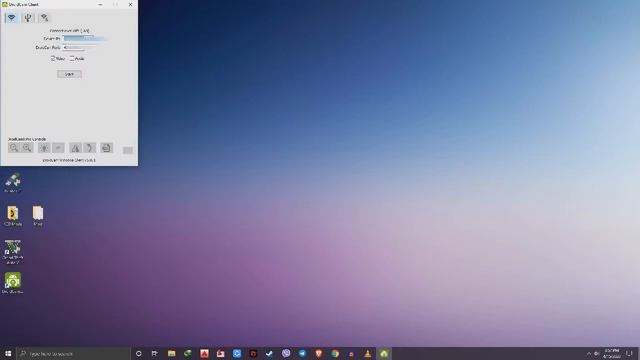Open the notification center
Image resolution: width=640 pixels, height=360 pixels.
coord(630,353)
